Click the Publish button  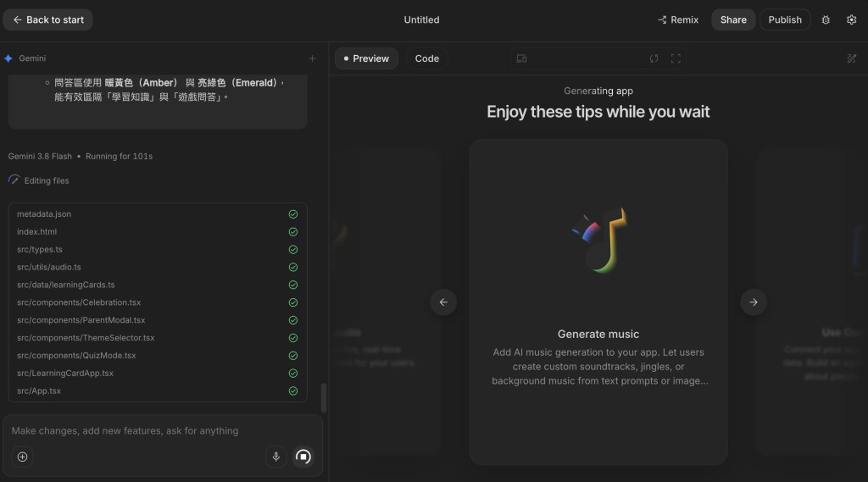(784, 20)
